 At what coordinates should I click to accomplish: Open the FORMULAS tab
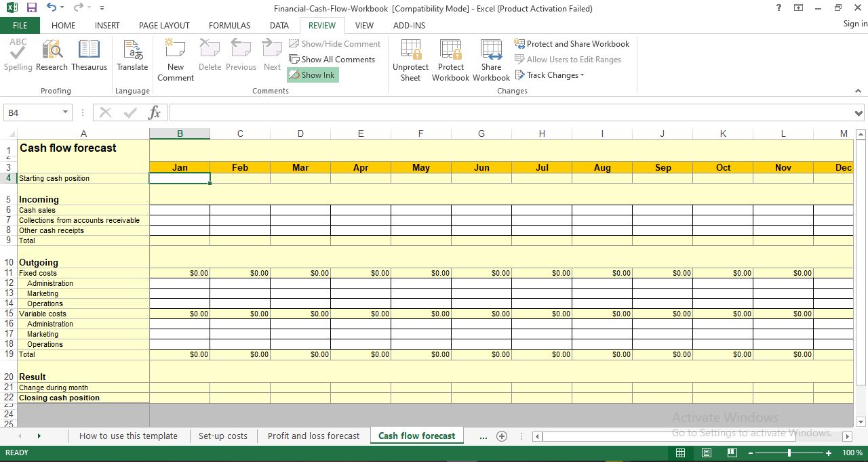tap(229, 26)
